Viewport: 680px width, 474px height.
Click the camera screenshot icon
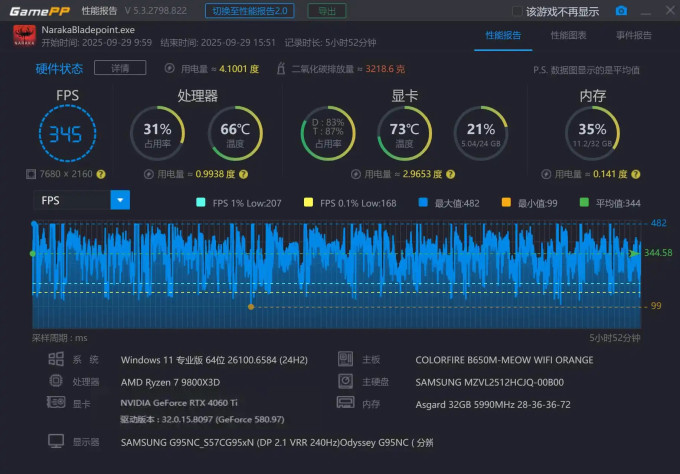(x=621, y=10)
